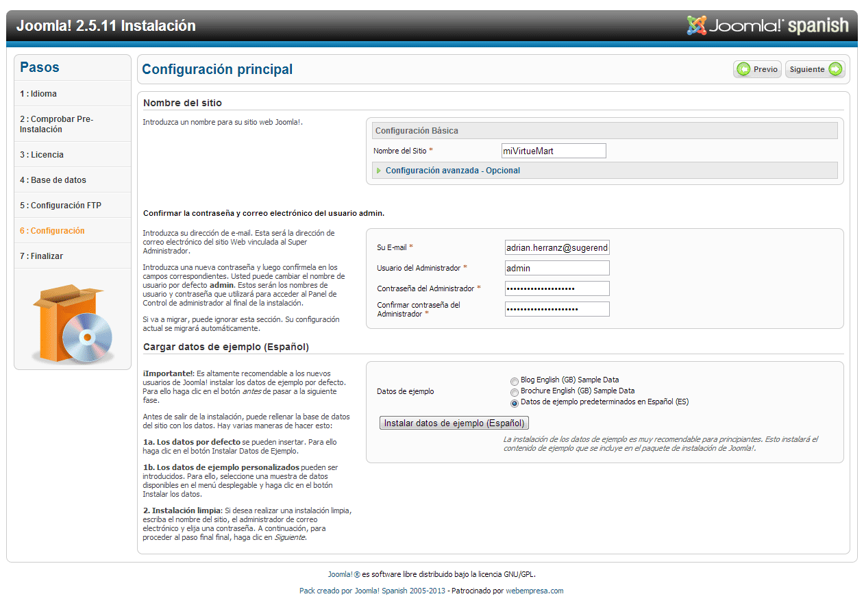Click the Su E-mail input field

click(x=557, y=247)
